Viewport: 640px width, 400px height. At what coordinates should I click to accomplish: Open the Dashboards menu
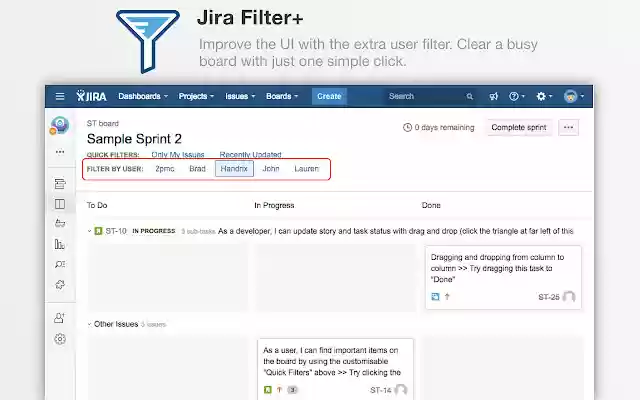[x=143, y=96]
